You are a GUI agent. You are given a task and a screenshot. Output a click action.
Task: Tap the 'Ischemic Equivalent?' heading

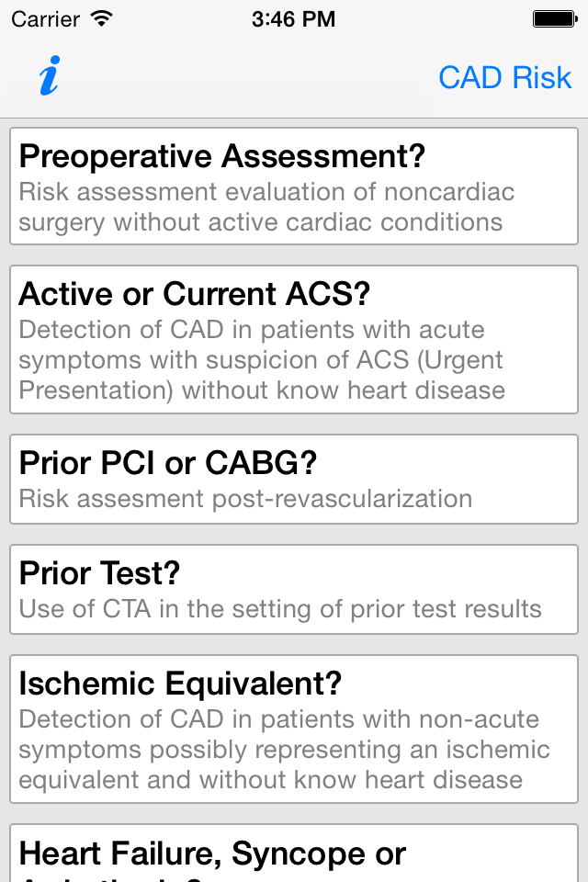(x=180, y=684)
